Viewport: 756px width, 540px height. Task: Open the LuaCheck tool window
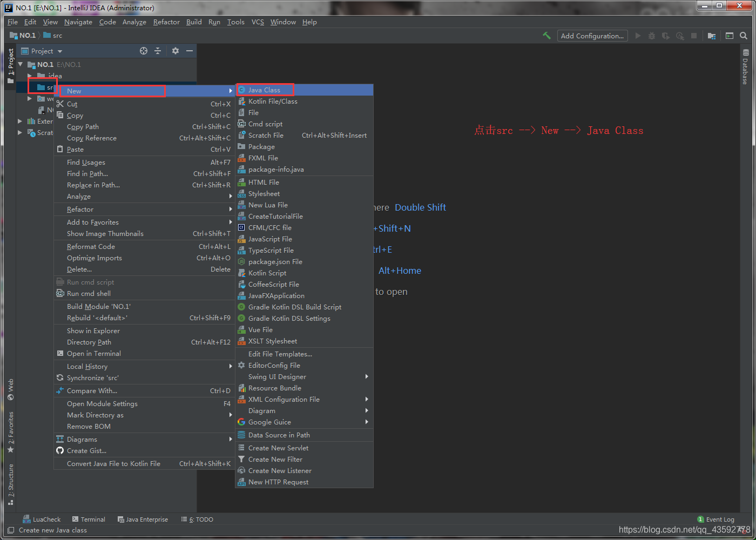pyautogui.click(x=42, y=519)
